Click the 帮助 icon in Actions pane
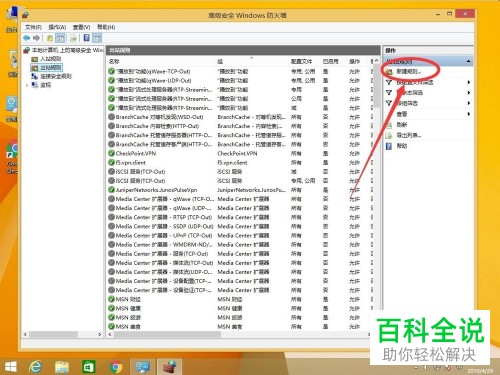Viewport: 500px width, 375px height. (389, 146)
